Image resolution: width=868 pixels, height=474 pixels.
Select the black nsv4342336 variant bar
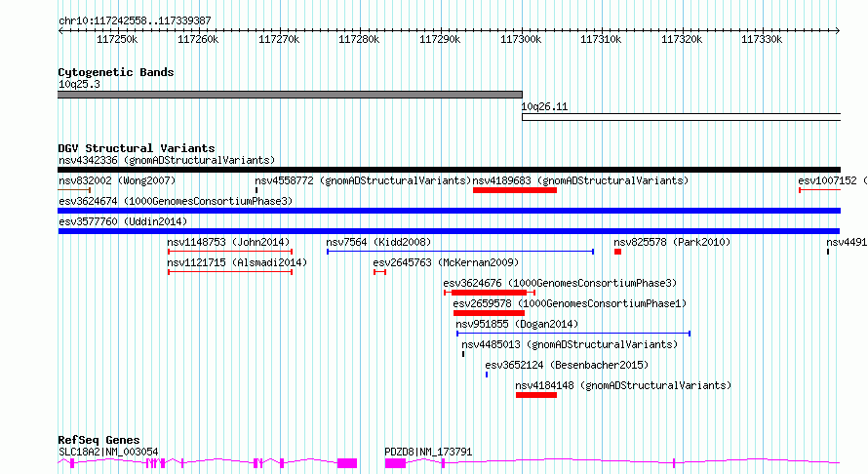(x=449, y=170)
